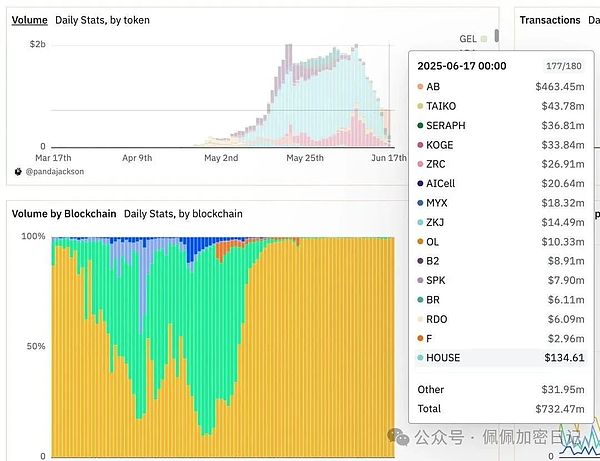Click the Other value row
600x461 pixels.
click(x=500, y=389)
